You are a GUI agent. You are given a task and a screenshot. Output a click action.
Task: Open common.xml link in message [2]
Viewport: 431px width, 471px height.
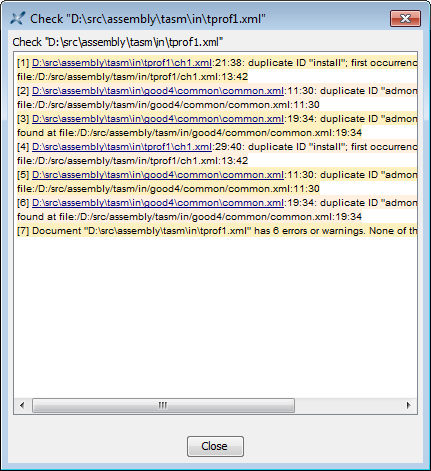point(158,91)
